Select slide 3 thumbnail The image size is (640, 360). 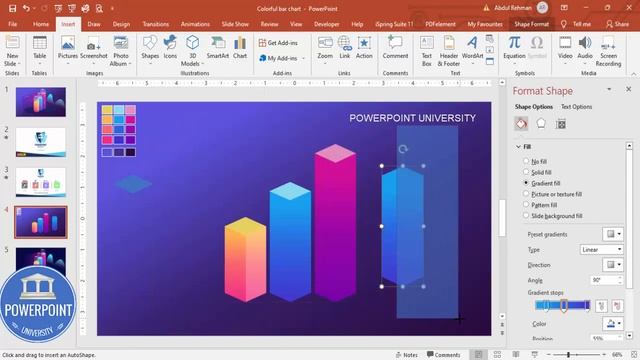[x=41, y=182]
